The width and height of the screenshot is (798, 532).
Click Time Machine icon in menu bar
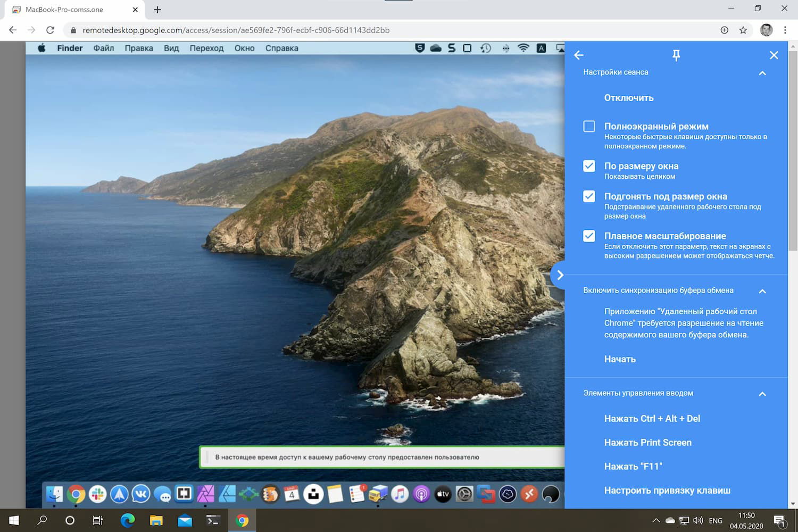[486, 48]
